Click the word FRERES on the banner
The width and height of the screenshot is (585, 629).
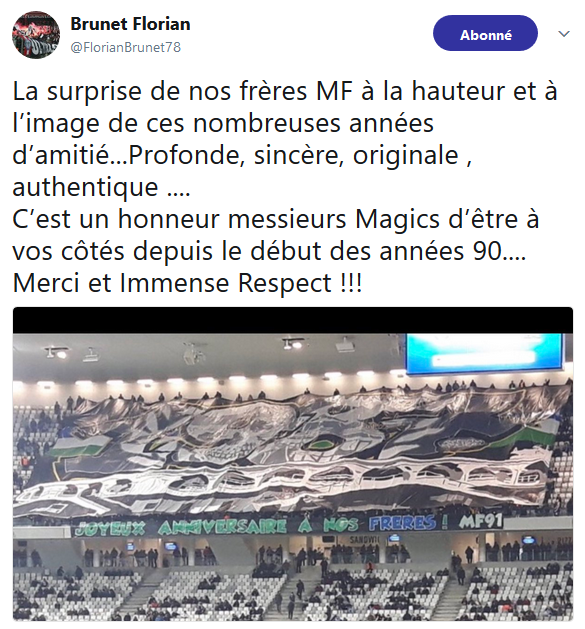(x=402, y=523)
